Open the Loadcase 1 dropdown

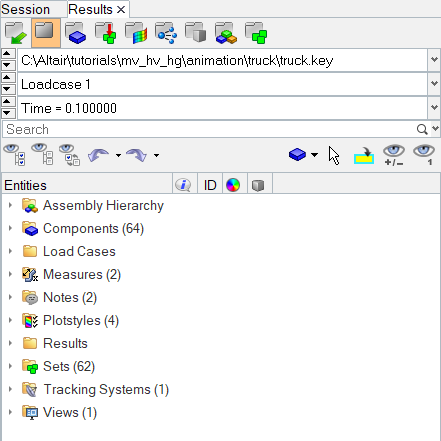pos(434,84)
